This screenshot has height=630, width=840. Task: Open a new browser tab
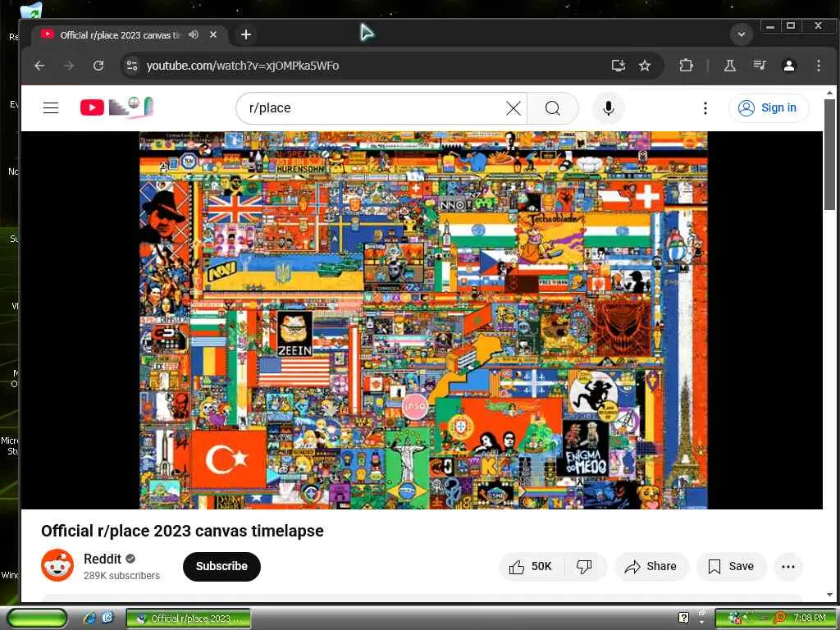click(246, 34)
